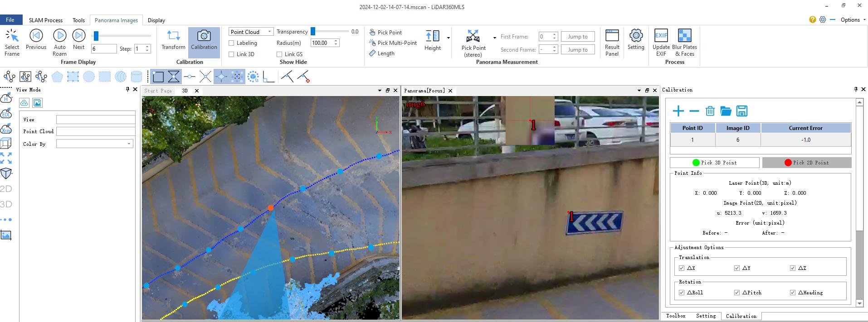Toggle the Link 3D checkbox
Screen dimensions: 868x322
click(232, 54)
